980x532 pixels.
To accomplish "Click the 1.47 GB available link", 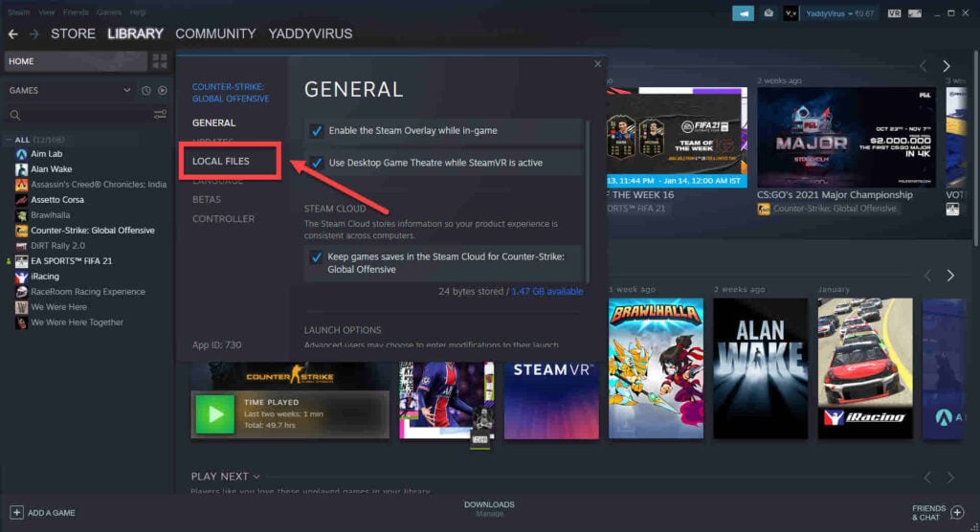I will tap(546, 291).
